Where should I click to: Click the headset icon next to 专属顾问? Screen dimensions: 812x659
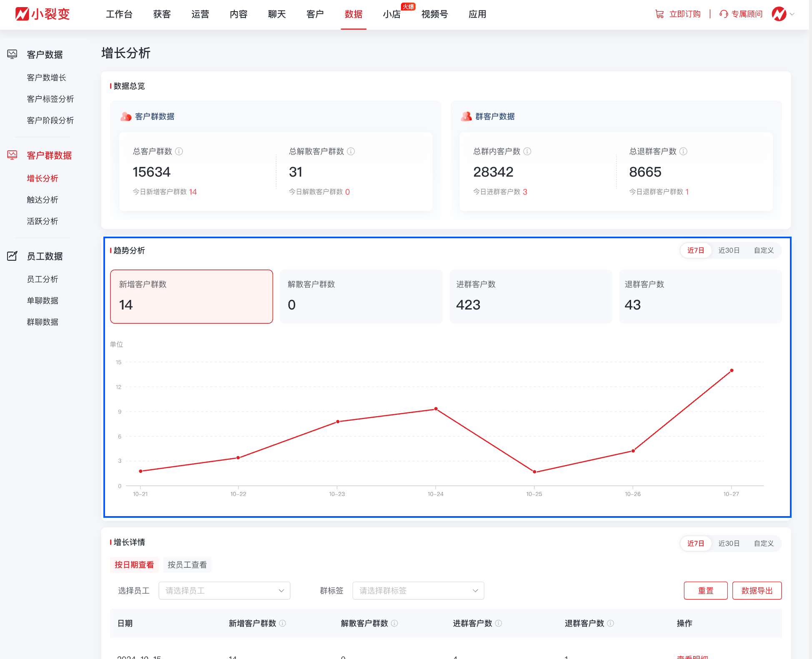(724, 14)
